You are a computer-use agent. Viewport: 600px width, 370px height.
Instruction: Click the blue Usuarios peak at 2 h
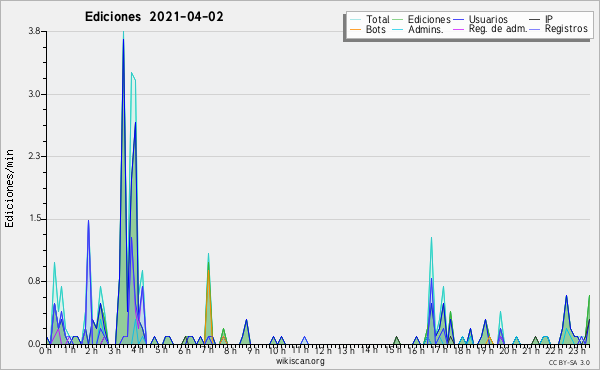(x=88, y=221)
